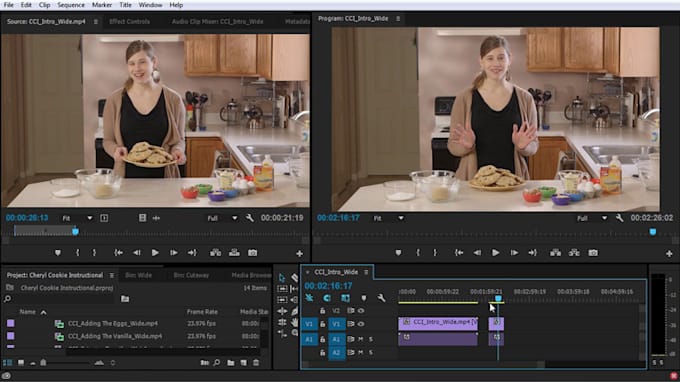This screenshot has height=382, width=680.
Task: Add marker in Program monitor
Action: coord(398,252)
